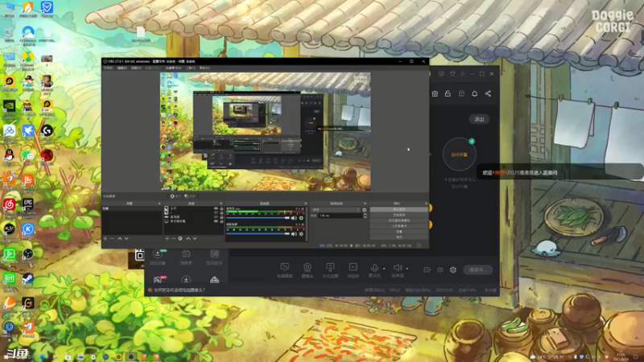Viewport: 644px width, 362px height.
Task: Open Properties button above the Scenes dock
Action: pos(175,196)
